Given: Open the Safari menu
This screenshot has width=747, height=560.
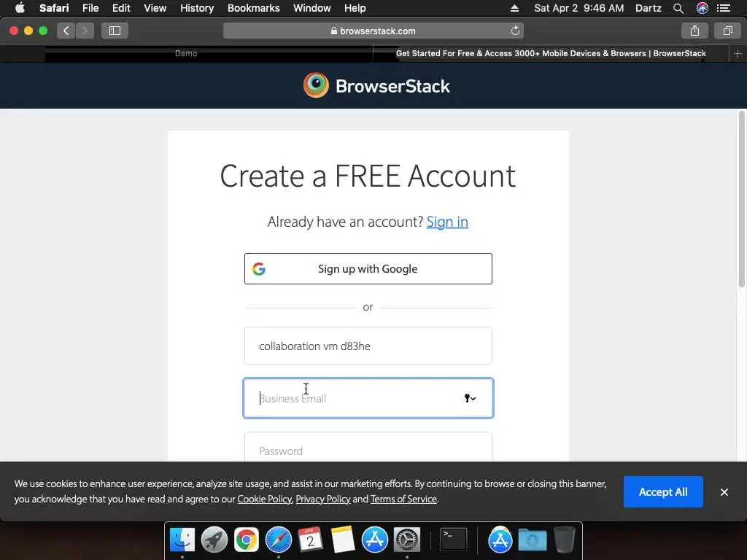Looking at the screenshot, I should [54, 8].
